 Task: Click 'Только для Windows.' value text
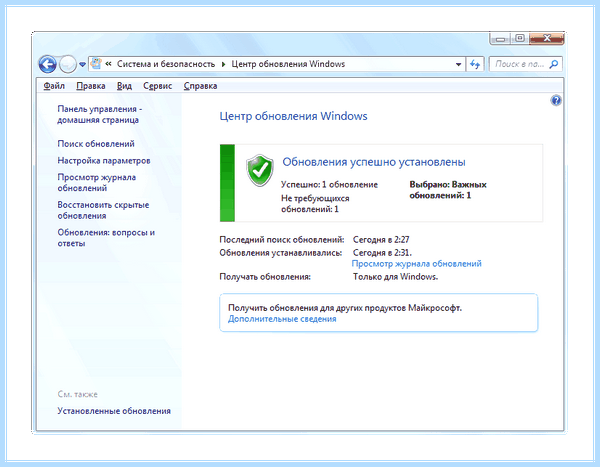pyautogui.click(x=395, y=276)
